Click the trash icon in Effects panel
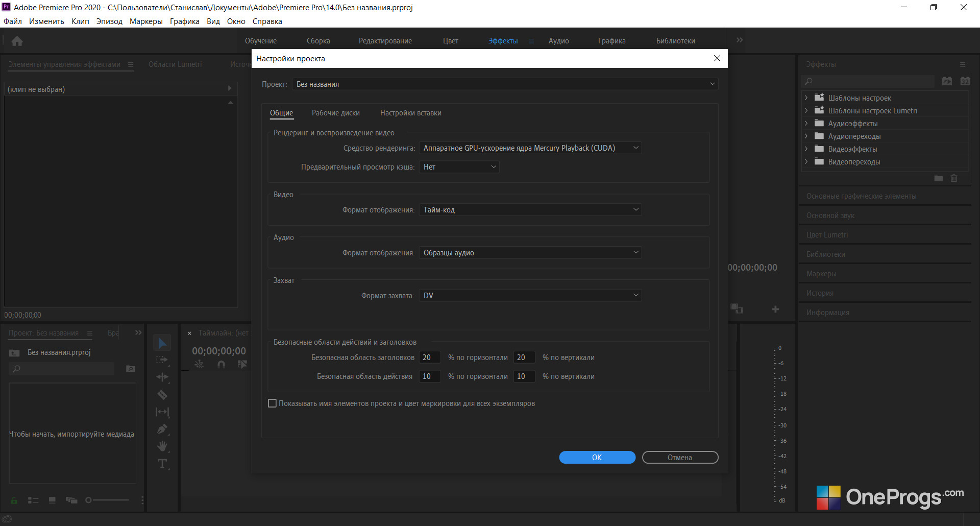Image resolution: width=980 pixels, height=526 pixels. [954, 178]
